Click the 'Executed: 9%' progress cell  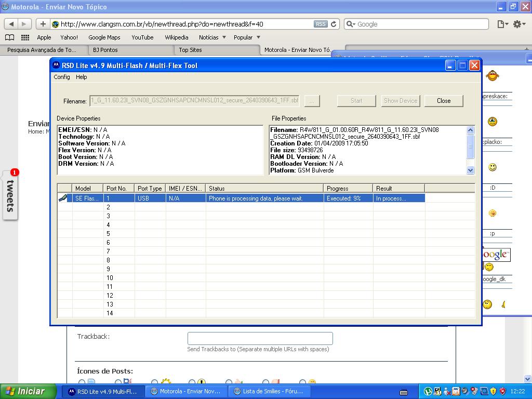349,198
